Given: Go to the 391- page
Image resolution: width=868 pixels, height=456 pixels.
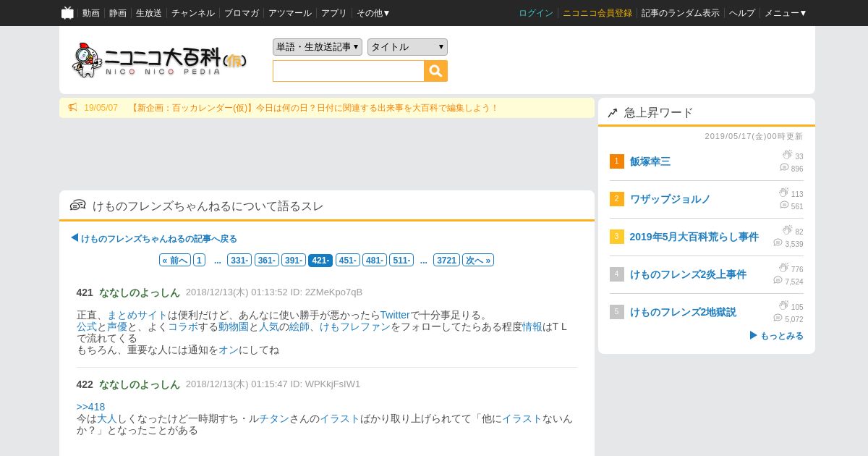Looking at the screenshot, I should pyautogui.click(x=293, y=261).
